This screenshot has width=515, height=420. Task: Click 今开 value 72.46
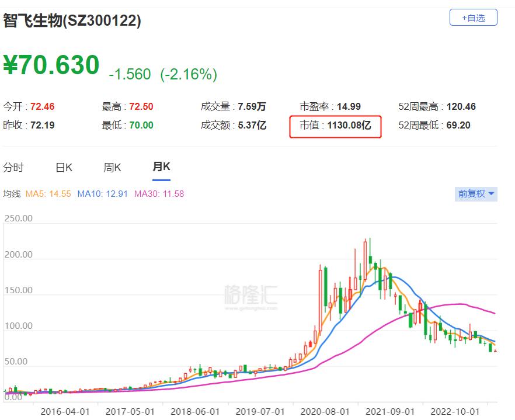[43, 106]
